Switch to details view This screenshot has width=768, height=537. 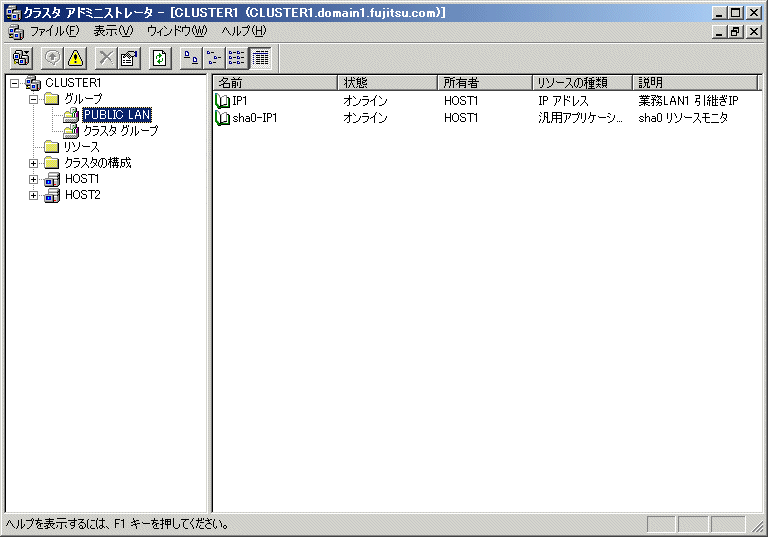pyautogui.click(x=259, y=58)
